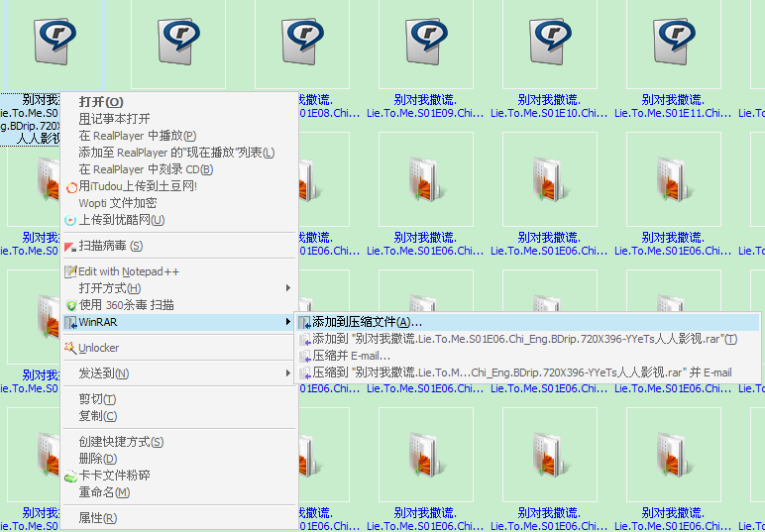Choose 创建快捷方式(S)

coord(179,442)
